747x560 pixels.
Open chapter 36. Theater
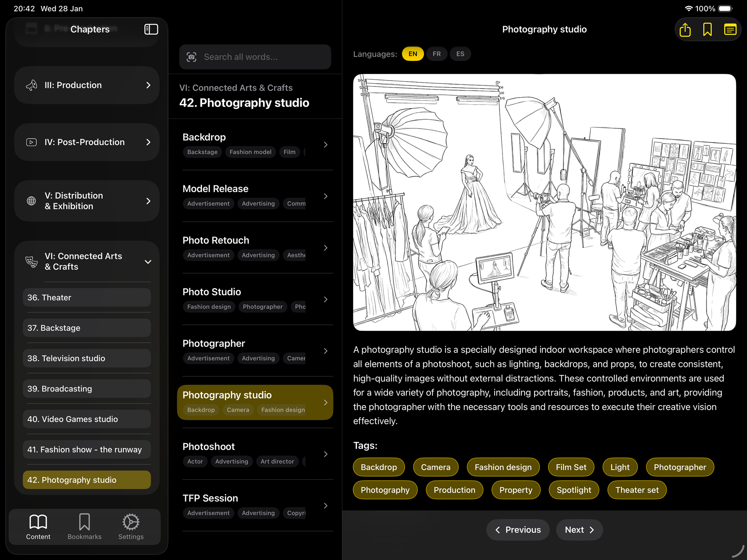tap(87, 297)
